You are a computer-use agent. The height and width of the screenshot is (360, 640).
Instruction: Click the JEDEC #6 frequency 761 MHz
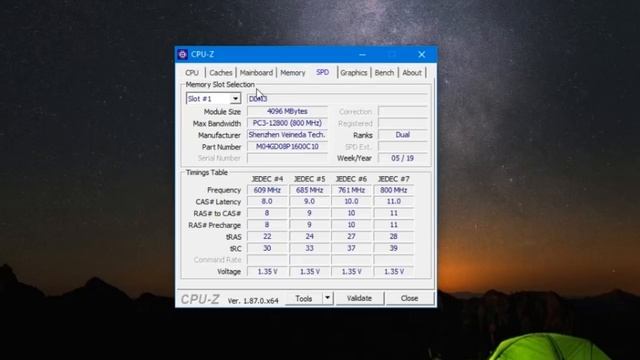click(x=351, y=190)
